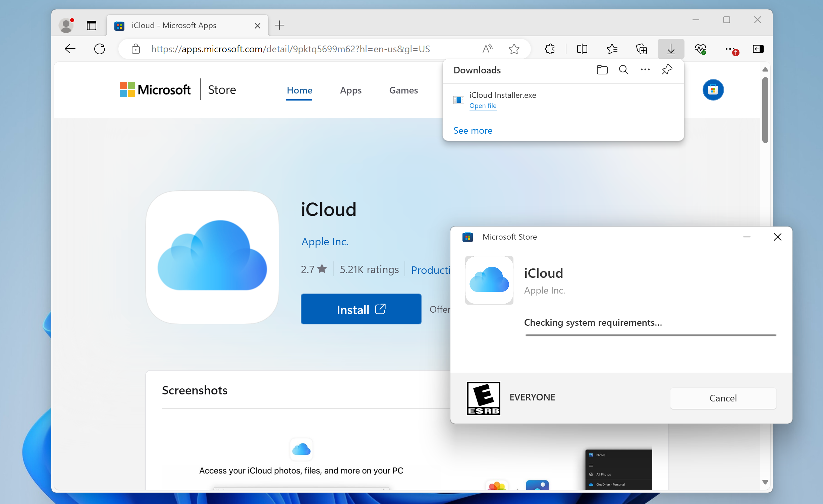Open the tab actions menu icon

click(x=91, y=25)
